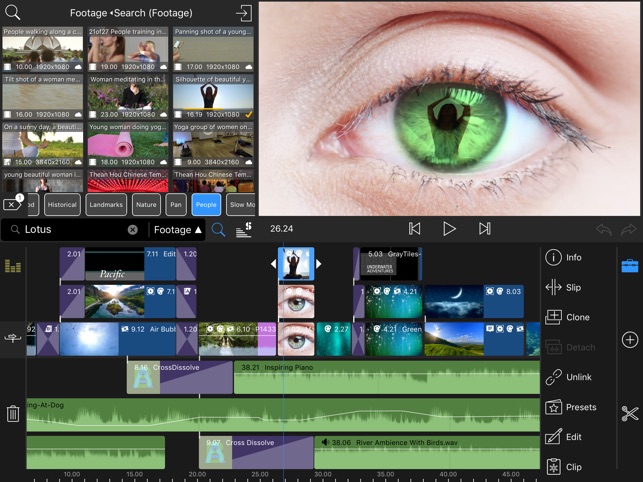643x482 pixels.
Task: Select the Woman meditating footage thumbnail
Action: (129, 96)
